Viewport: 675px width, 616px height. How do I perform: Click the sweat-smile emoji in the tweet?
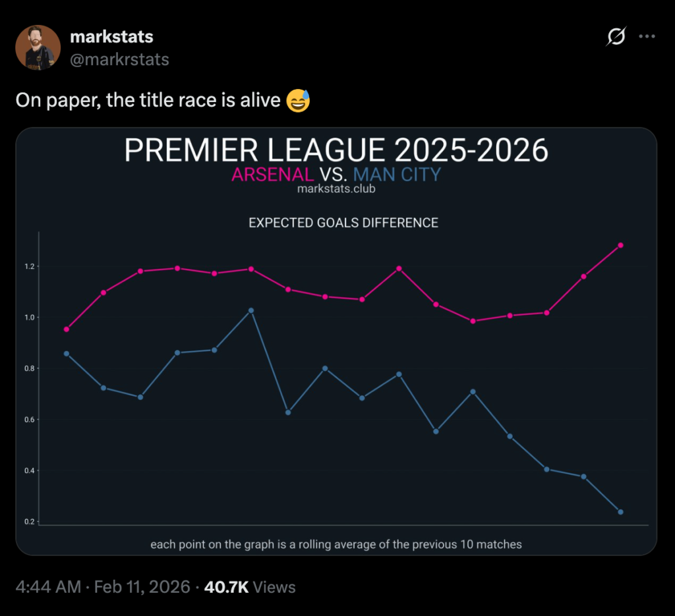pos(298,101)
